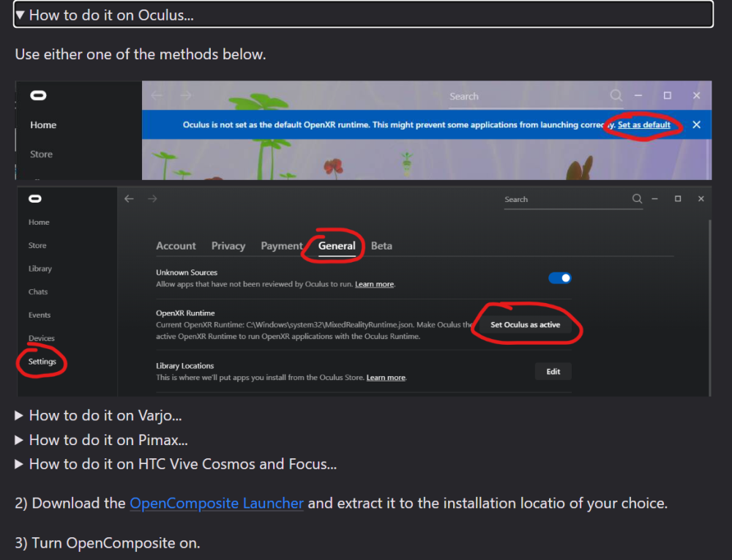Maximize the upper Oculus window
Image resolution: width=732 pixels, height=560 pixels.
pos(668,96)
